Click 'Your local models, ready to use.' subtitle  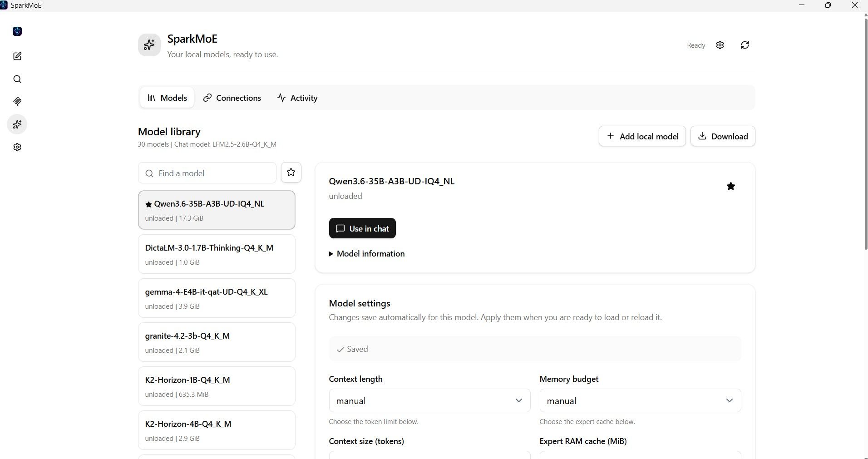[x=222, y=54]
